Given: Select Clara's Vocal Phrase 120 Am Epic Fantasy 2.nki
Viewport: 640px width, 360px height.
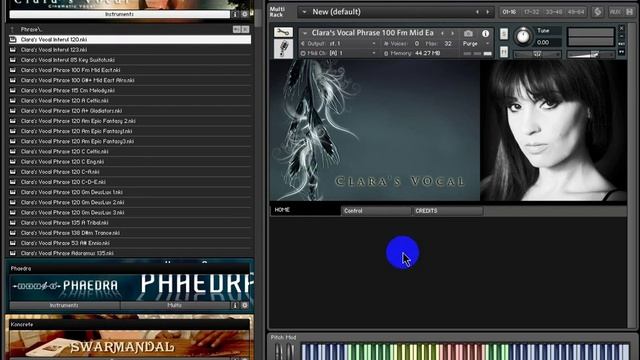Looking at the screenshot, I should coord(130,121).
